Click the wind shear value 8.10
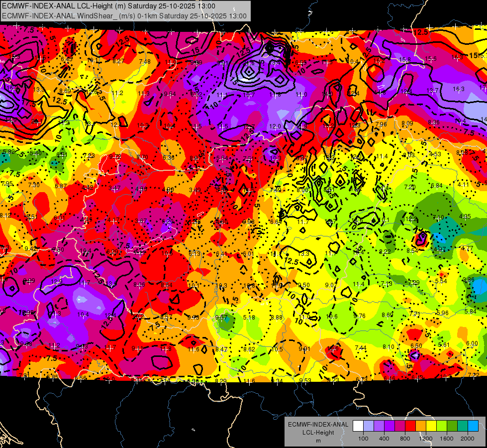Viewport: 487px width, 448px height. click(x=388, y=346)
